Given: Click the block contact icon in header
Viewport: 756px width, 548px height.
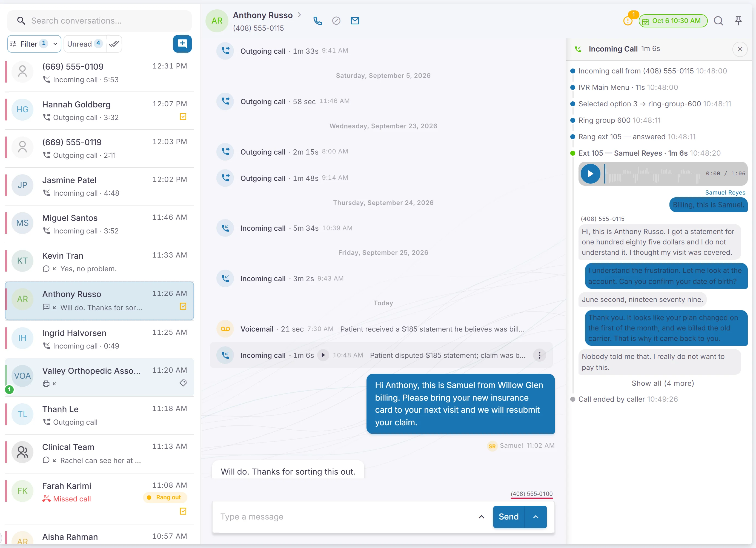Looking at the screenshot, I should coord(336,21).
